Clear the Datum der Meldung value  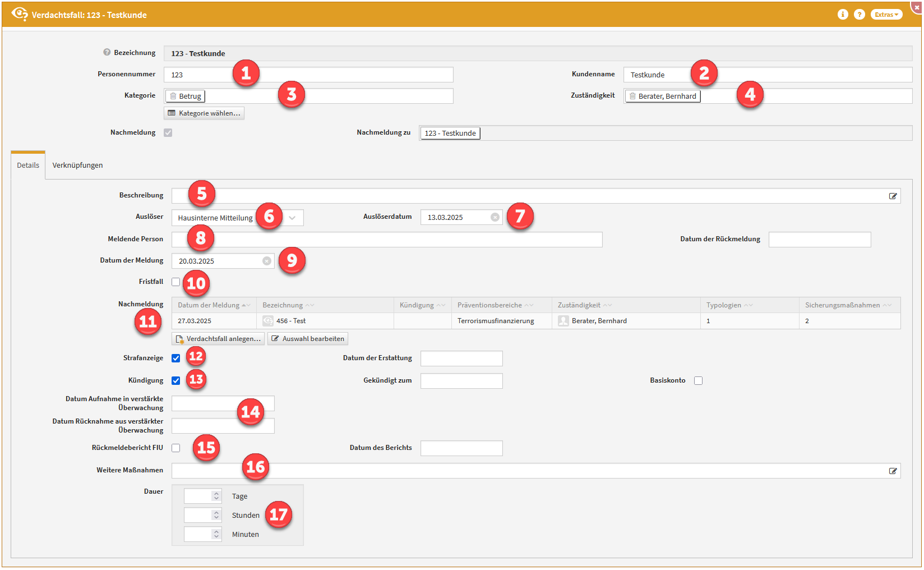coord(267,261)
